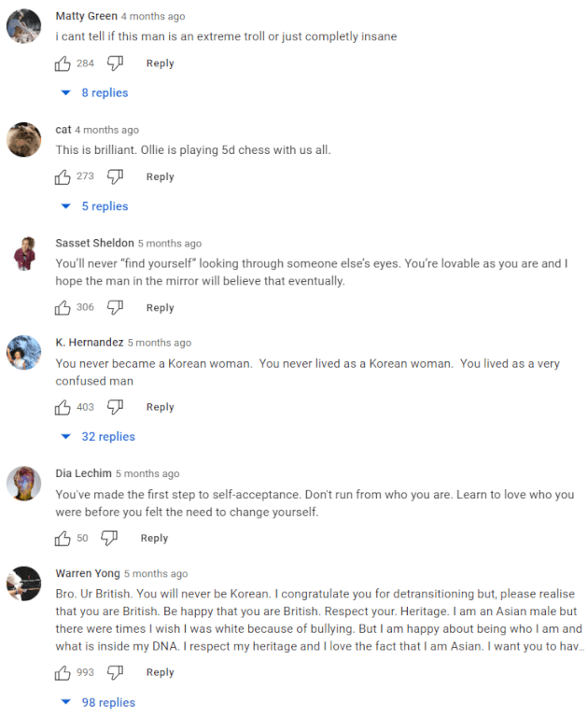Open K. Hernandez's channel name link
Screen dimensions: 588x717
click(x=90, y=343)
